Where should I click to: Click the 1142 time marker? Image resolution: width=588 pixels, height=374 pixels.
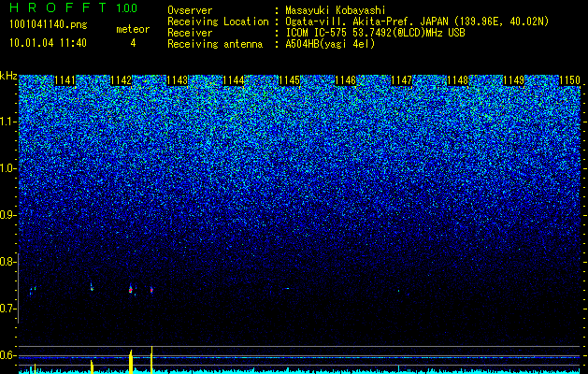(x=122, y=80)
